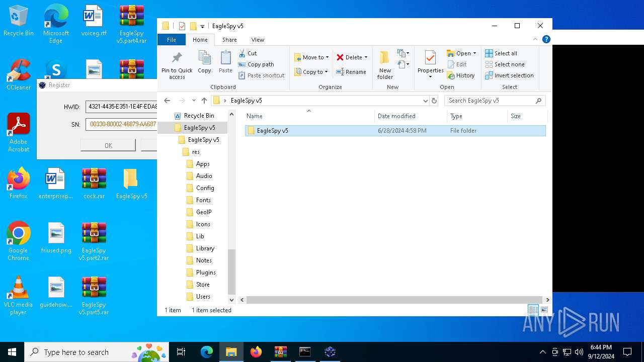Open Task View on taskbar
This screenshot has width=644, height=362.
tap(181, 352)
